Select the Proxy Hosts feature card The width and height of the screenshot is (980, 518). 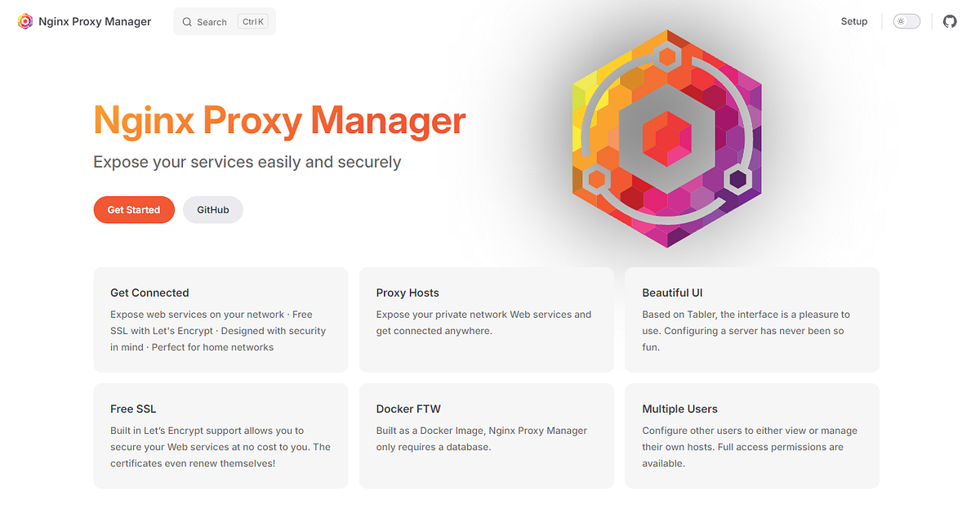pos(486,319)
